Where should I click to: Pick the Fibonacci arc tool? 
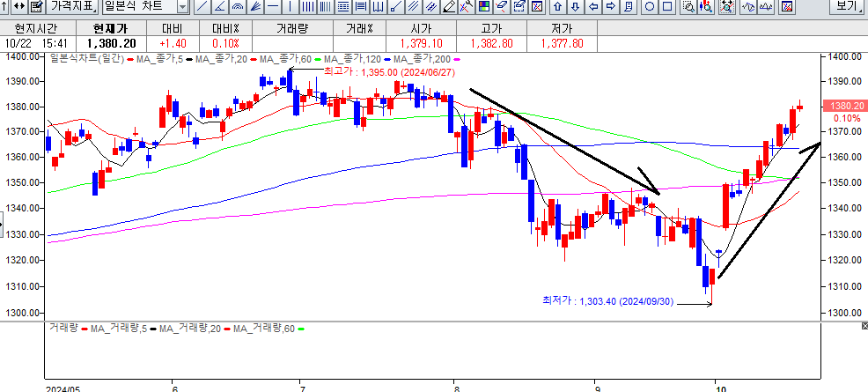tap(236, 7)
